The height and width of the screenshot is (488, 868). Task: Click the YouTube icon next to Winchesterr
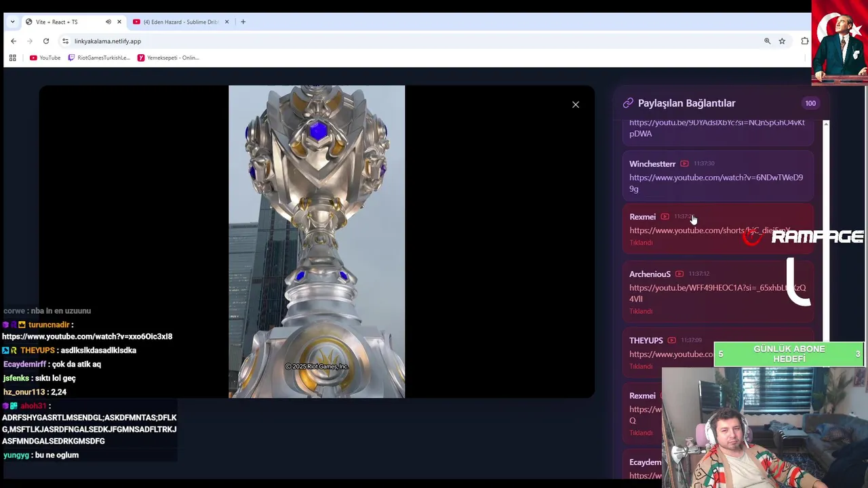tap(684, 163)
